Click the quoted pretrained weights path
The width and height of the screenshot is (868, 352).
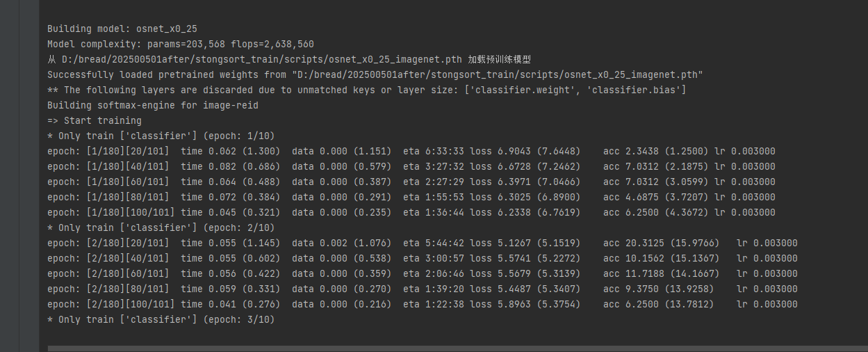click(498, 75)
